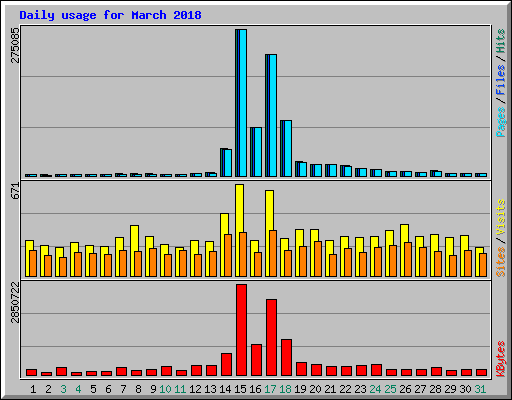This screenshot has width=512, height=400.
Task: Click green weekend day label 31
Action: click(x=480, y=389)
